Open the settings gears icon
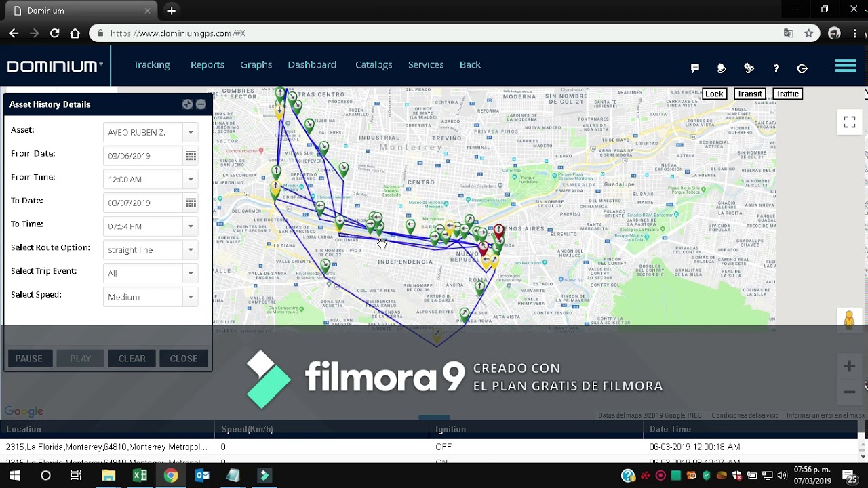 (749, 68)
